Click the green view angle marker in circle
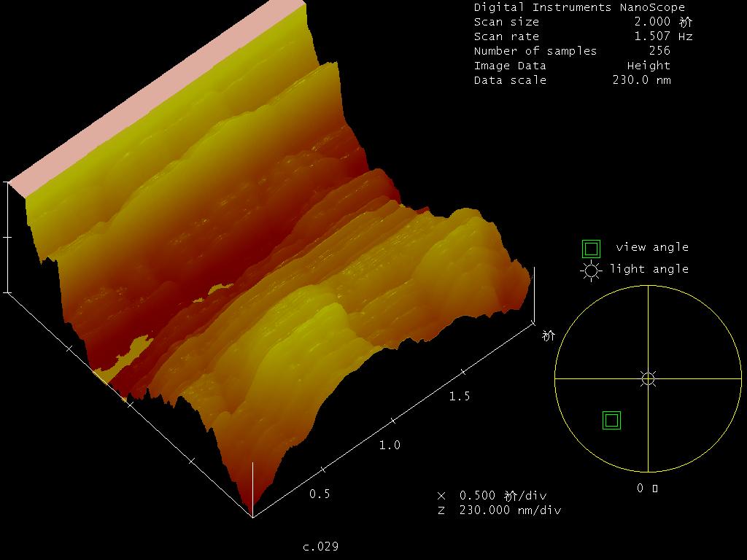 coord(612,421)
